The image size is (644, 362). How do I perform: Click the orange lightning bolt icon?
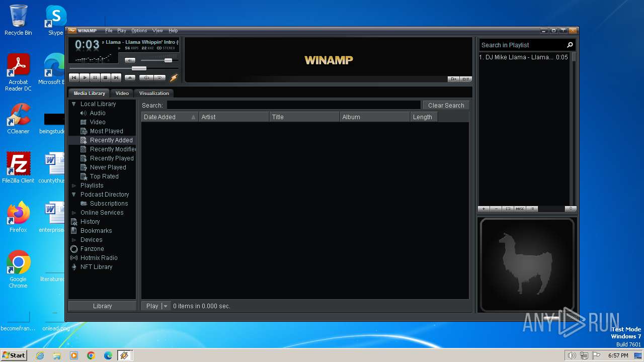[x=174, y=77]
